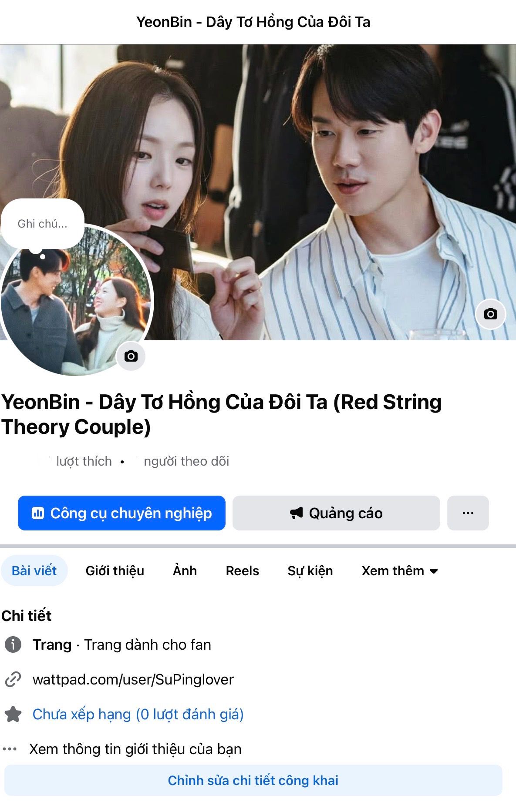Click the chart icon in Công cụ chuyên nghiệp
The width and height of the screenshot is (516, 812).
(x=38, y=513)
